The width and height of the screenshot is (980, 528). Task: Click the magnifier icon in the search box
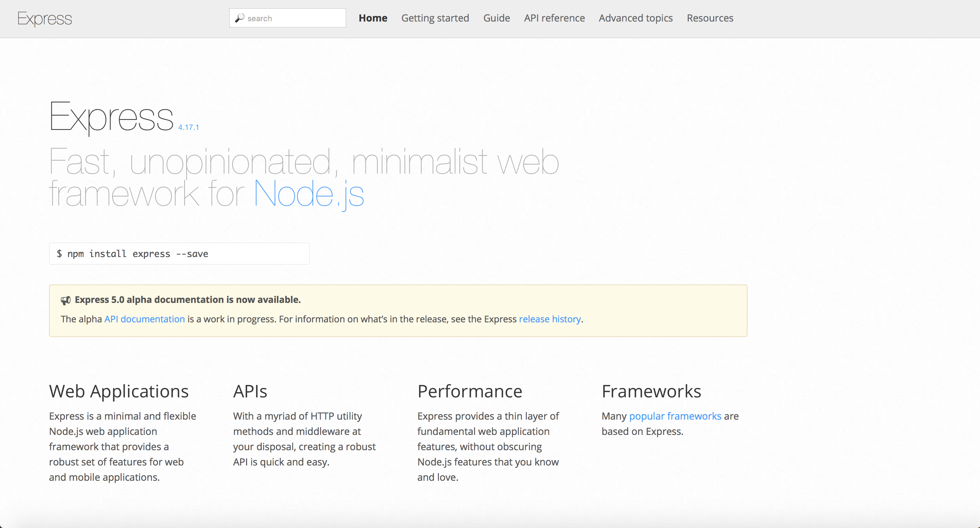[x=239, y=18]
